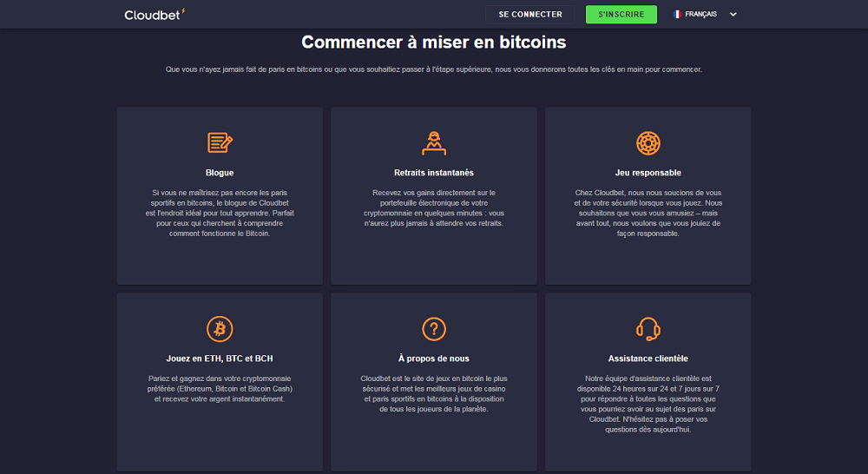Open Jouez en ETH, BTC et BCH title
Image resolution: width=868 pixels, height=474 pixels.
click(220, 359)
